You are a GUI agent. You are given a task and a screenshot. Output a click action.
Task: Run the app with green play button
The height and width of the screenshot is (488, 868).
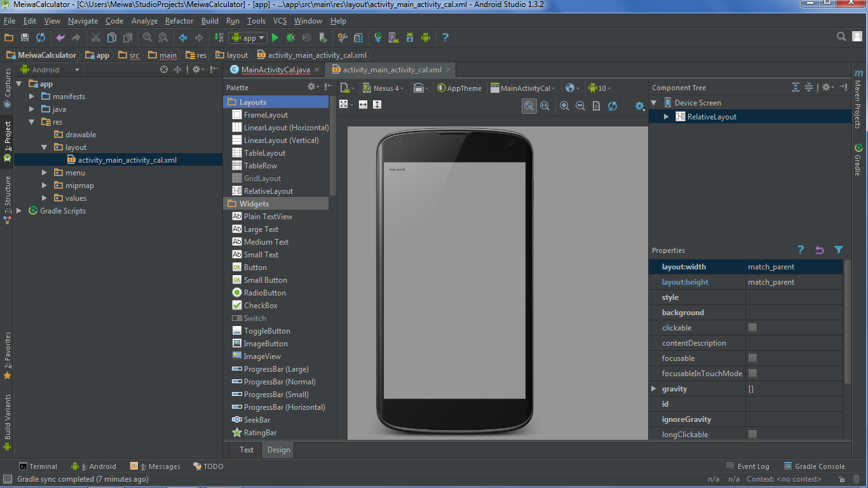[x=276, y=37]
